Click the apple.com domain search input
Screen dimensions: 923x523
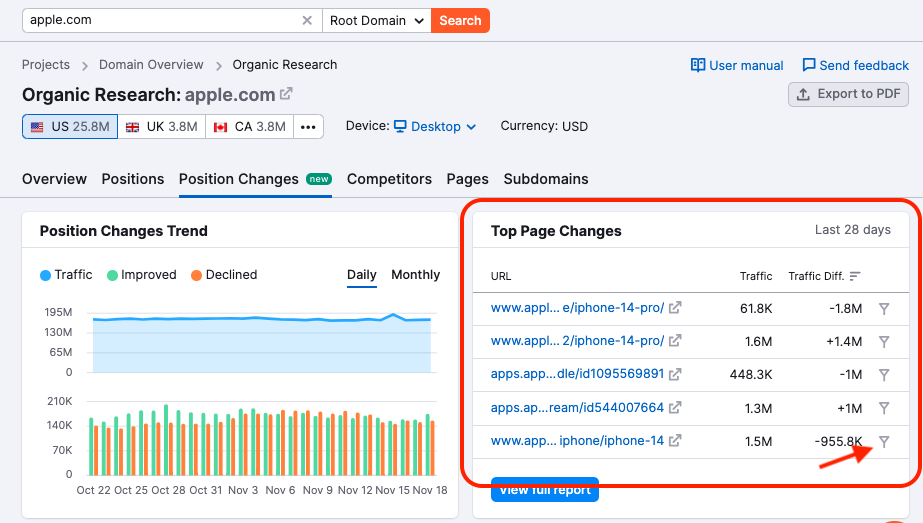pos(160,20)
